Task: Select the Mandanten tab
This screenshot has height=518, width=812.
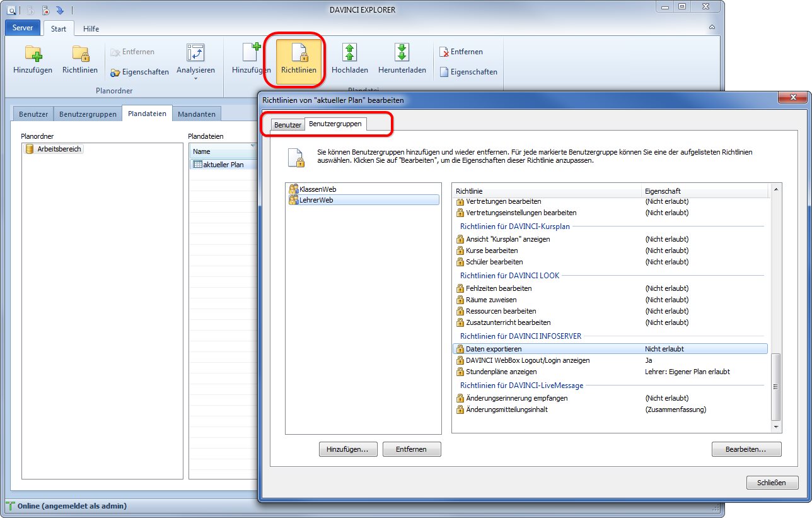Action: tap(196, 114)
